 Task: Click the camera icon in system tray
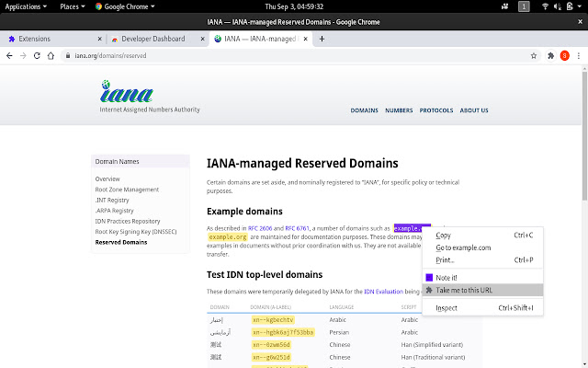(x=504, y=6)
